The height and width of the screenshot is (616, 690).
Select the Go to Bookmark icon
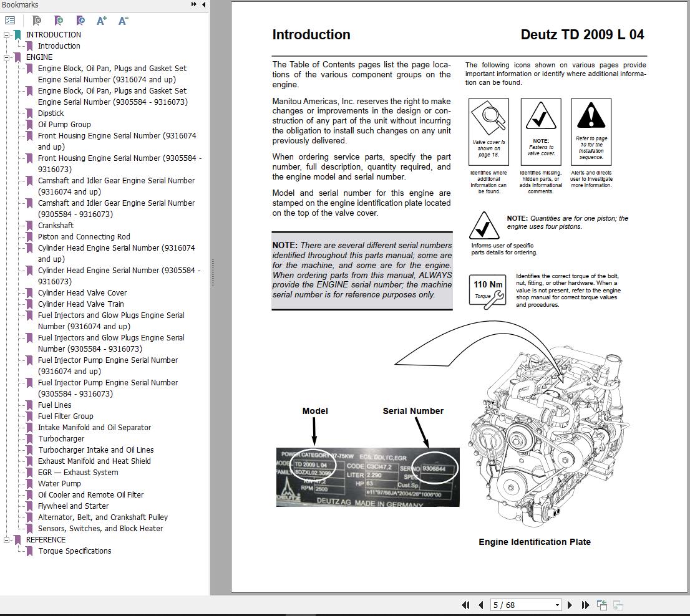(80, 21)
